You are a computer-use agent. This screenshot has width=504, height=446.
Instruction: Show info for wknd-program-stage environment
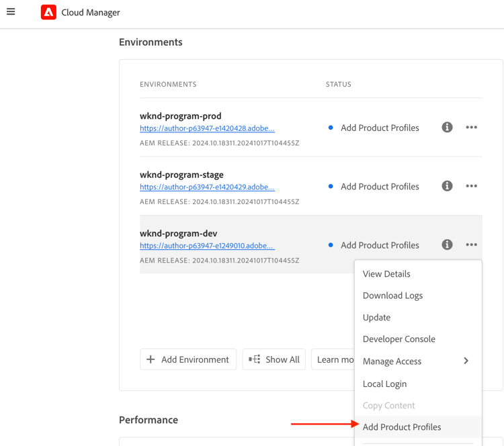pyautogui.click(x=447, y=186)
